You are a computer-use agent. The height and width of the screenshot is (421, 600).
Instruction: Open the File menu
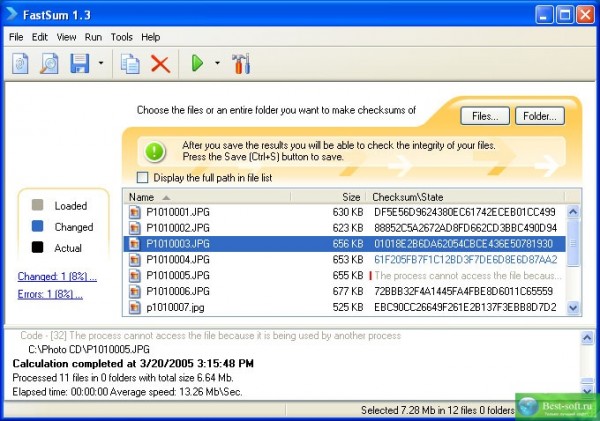pos(16,37)
